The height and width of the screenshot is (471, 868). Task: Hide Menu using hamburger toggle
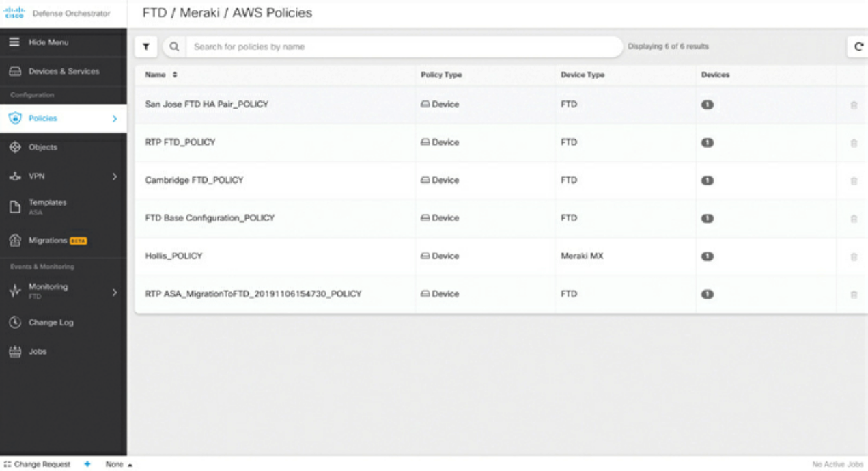(x=14, y=42)
